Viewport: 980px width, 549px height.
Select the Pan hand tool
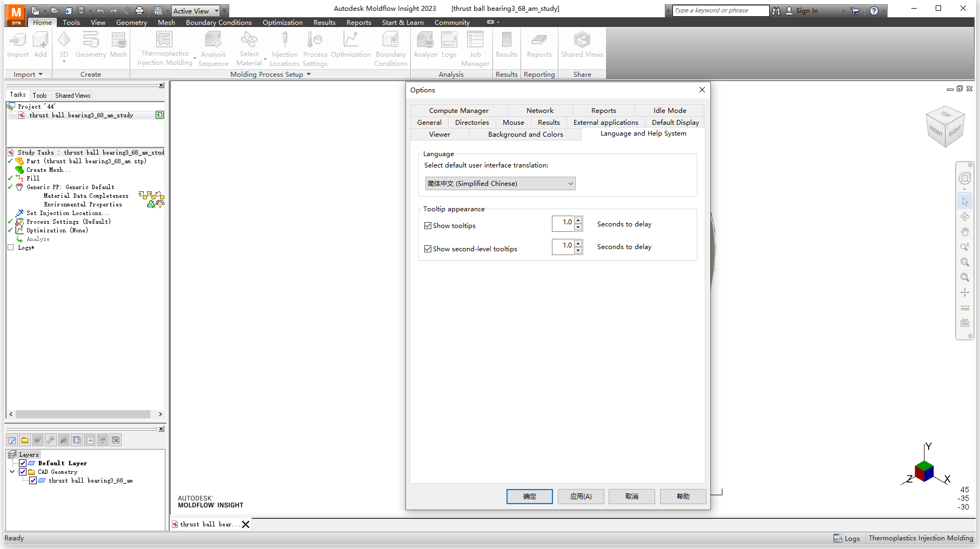(x=965, y=232)
